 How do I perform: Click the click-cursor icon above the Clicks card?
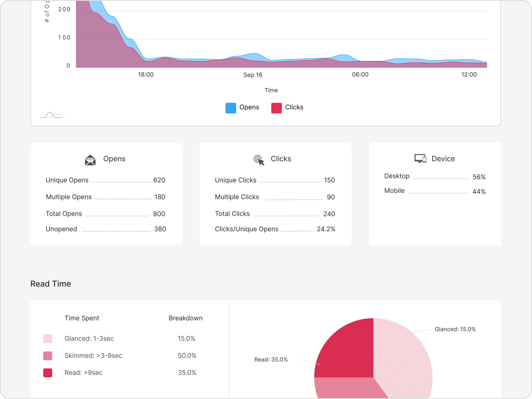coord(259,159)
